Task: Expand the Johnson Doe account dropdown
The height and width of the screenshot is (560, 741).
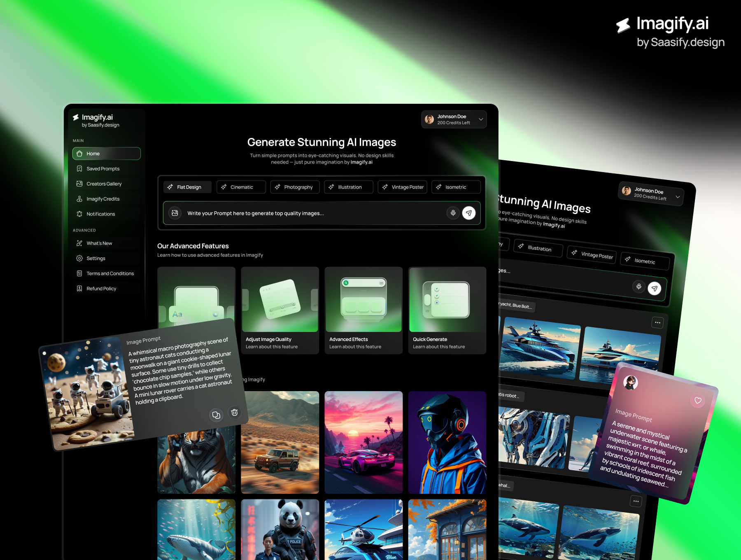Action: 480,119
